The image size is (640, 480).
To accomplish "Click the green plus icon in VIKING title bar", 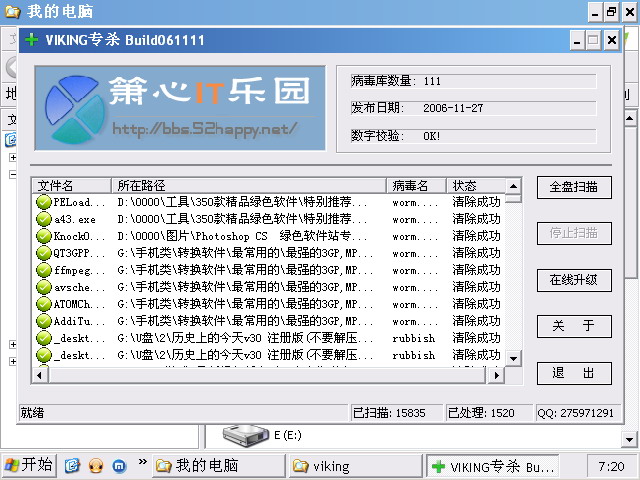I will coord(31,40).
